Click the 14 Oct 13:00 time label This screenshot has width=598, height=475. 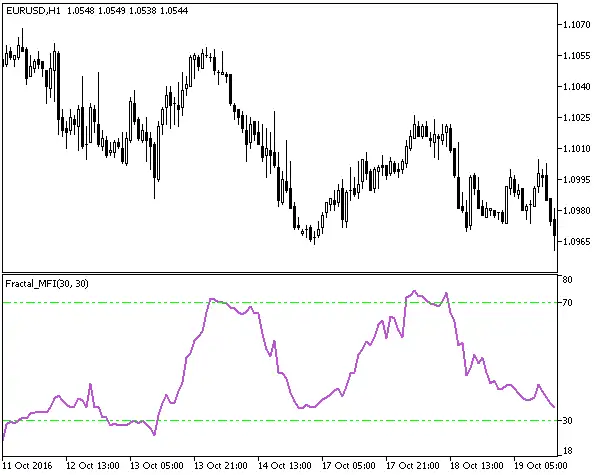[285, 466]
